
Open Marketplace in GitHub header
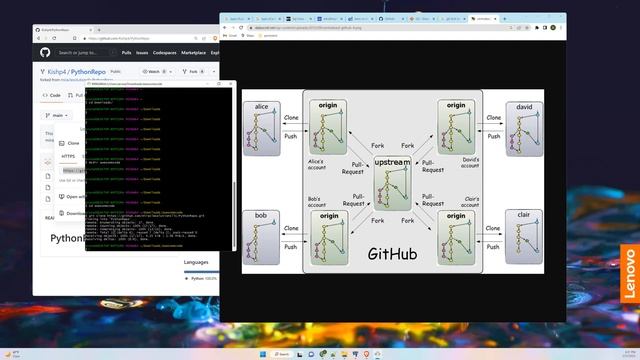[x=193, y=53]
